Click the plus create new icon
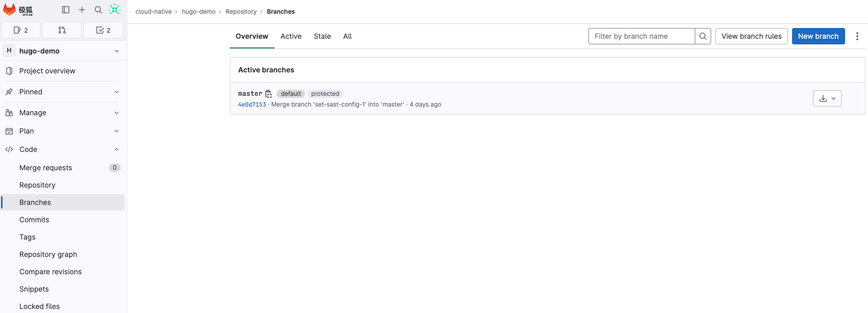Image resolution: width=868 pixels, height=313 pixels. (82, 10)
